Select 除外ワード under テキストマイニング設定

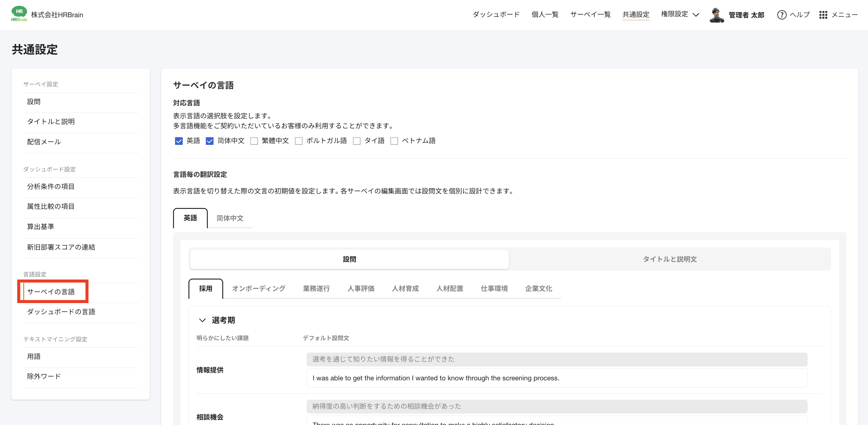coord(44,376)
